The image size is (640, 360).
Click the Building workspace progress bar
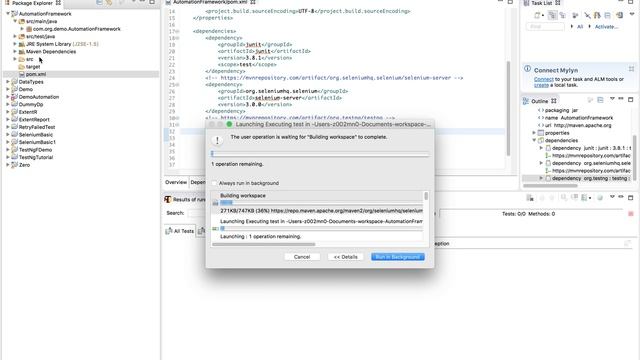click(321, 203)
